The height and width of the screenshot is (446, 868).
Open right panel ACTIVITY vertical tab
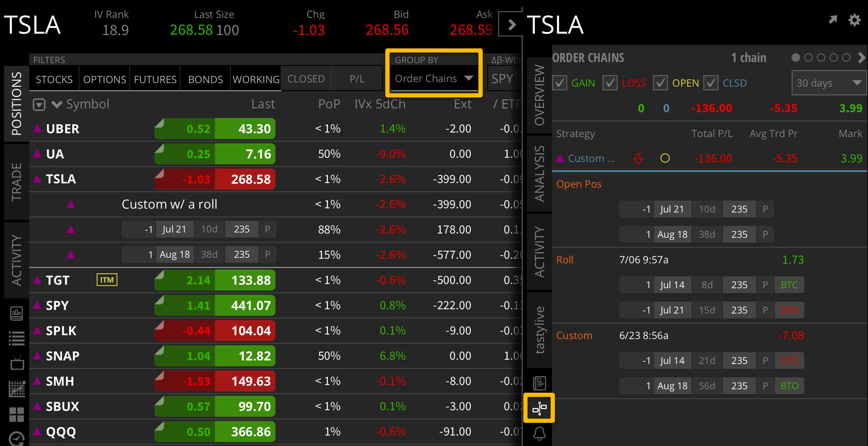pyautogui.click(x=539, y=251)
